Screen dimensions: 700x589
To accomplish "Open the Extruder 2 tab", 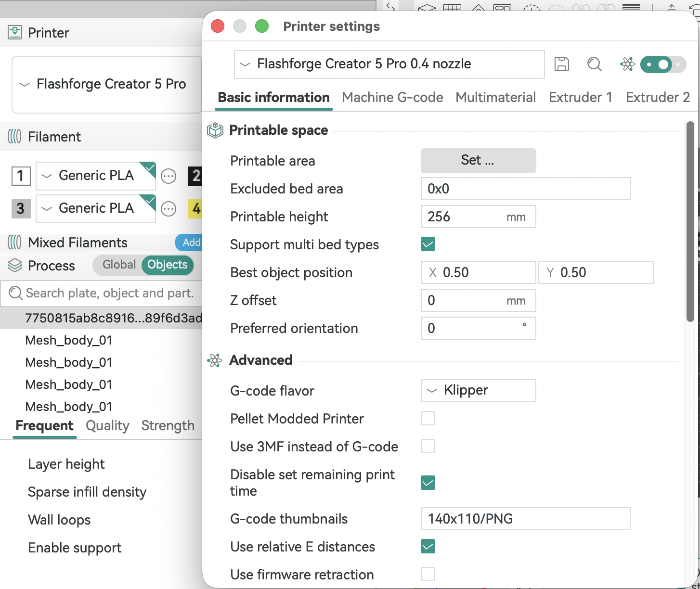I will click(658, 98).
